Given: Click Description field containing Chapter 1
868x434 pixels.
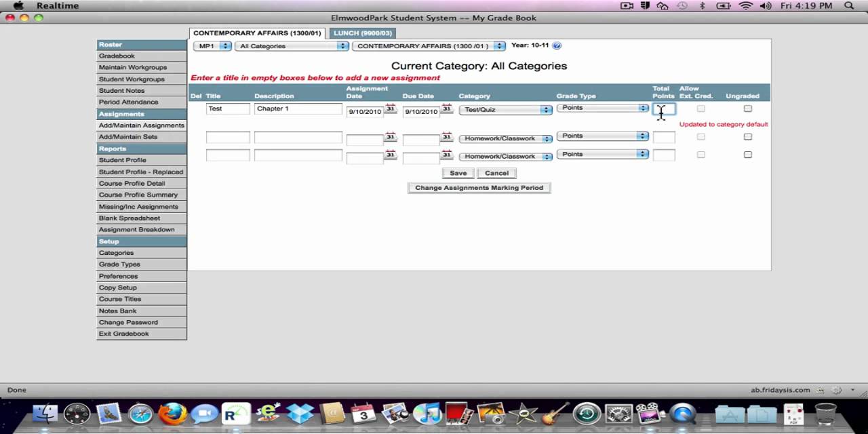Looking at the screenshot, I should click(x=298, y=108).
